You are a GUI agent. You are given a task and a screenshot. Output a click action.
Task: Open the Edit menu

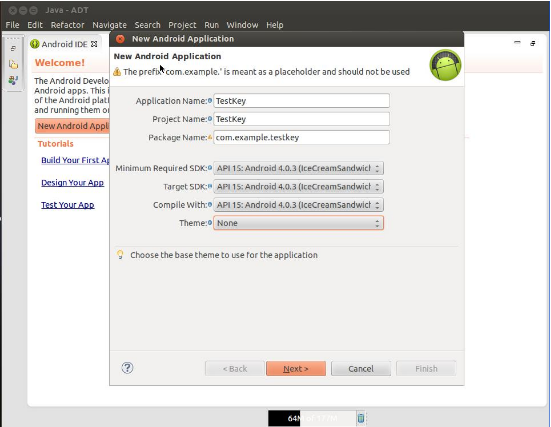tap(35, 25)
